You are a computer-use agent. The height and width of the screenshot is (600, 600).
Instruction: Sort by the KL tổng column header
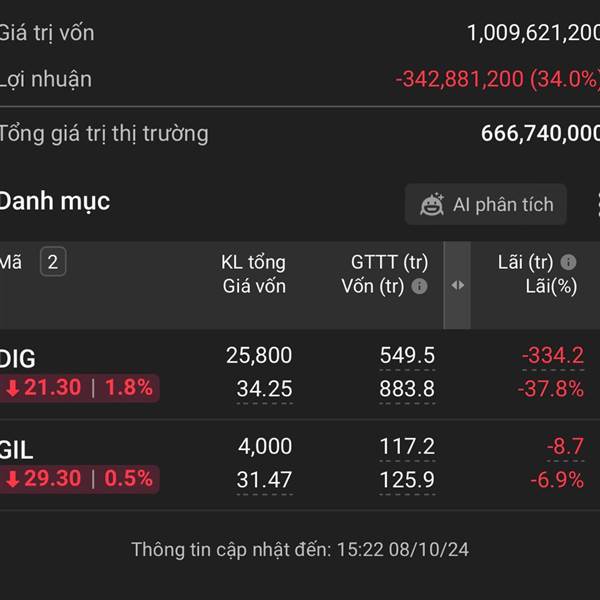(253, 262)
